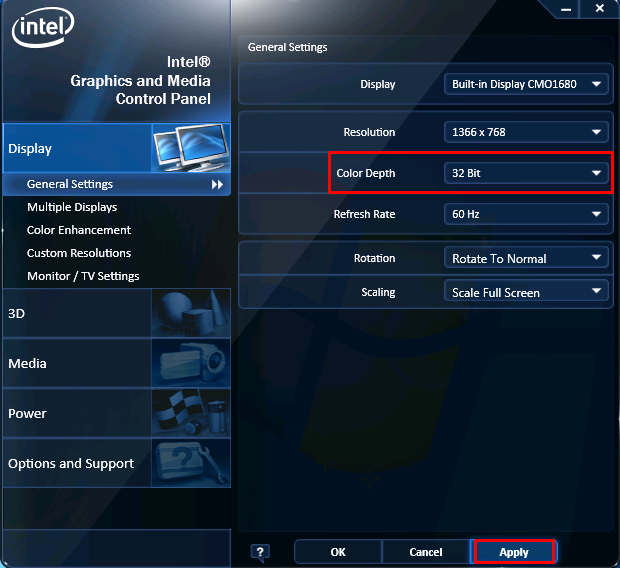Screen dimensions: 620x568
Task: Click the 3D shapes icon
Action: coord(191,313)
